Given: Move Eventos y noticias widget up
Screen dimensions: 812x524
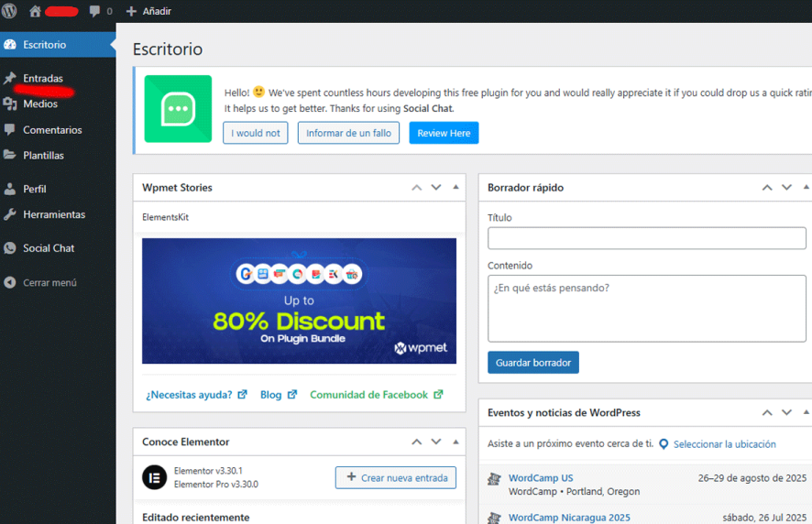Looking at the screenshot, I should pyautogui.click(x=767, y=412).
